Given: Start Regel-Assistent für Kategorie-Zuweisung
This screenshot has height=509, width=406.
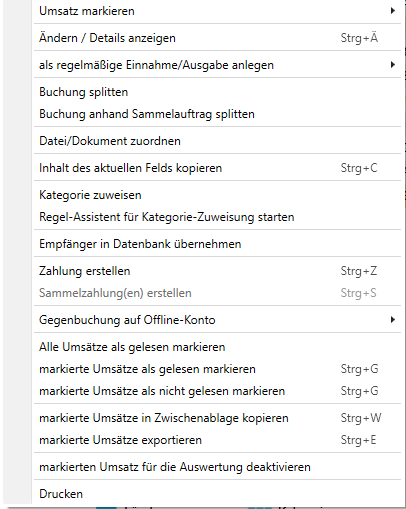Looking at the screenshot, I should click(217, 217).
